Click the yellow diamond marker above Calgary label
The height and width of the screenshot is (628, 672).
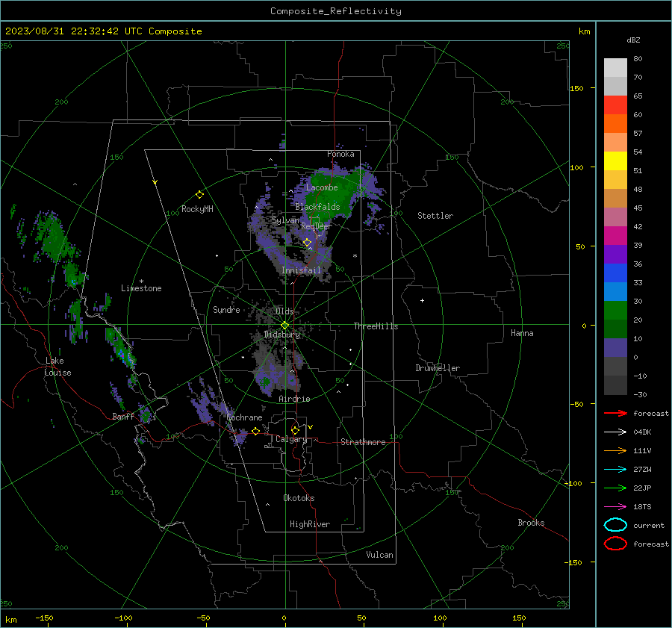tap(295, 430)
